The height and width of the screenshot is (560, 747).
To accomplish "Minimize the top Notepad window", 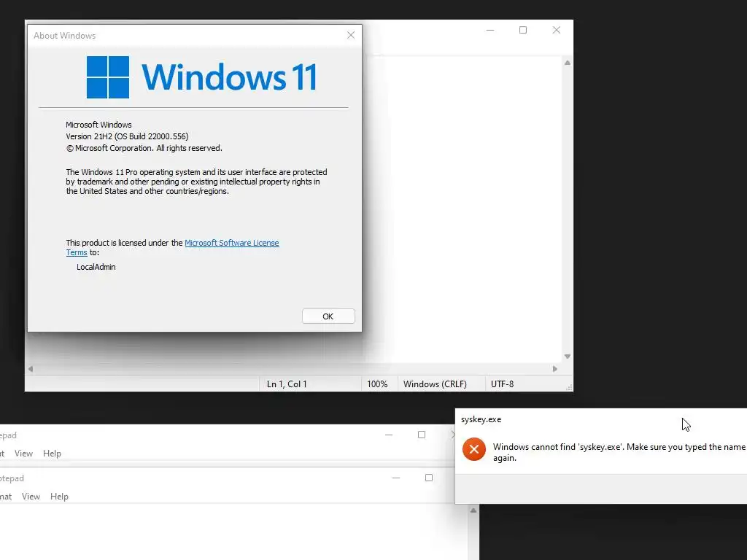I will click(x=490, y=30).
